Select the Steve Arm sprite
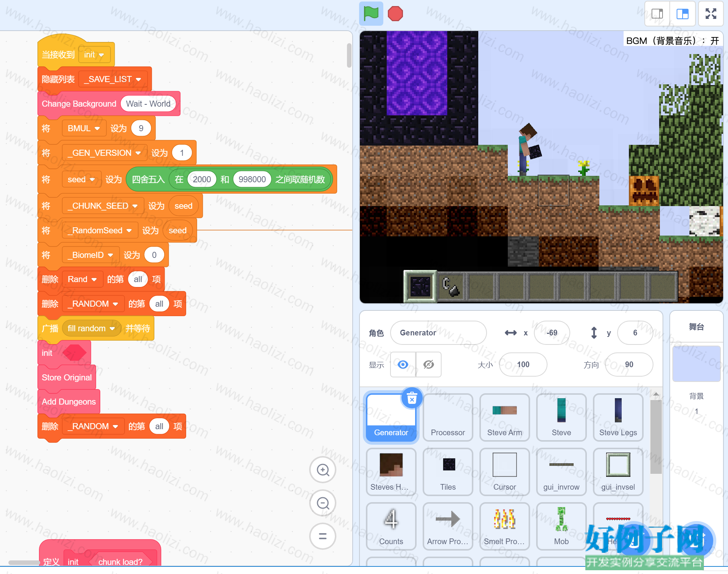Image resolution: width=728 pixels, height=574 pixels. point(504,417)
